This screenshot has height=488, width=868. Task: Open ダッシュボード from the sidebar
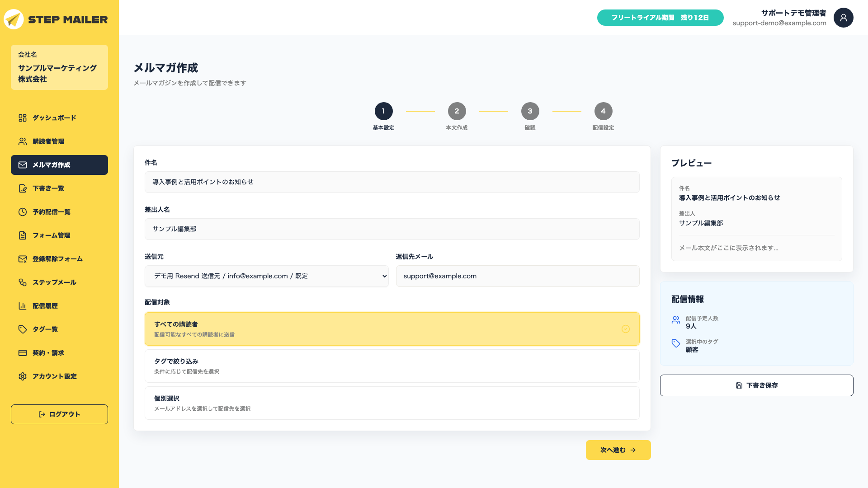(x=59, y=118)
